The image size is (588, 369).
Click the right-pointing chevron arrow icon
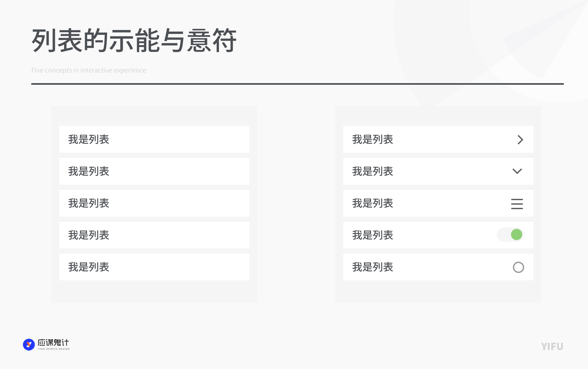point(520,140)
